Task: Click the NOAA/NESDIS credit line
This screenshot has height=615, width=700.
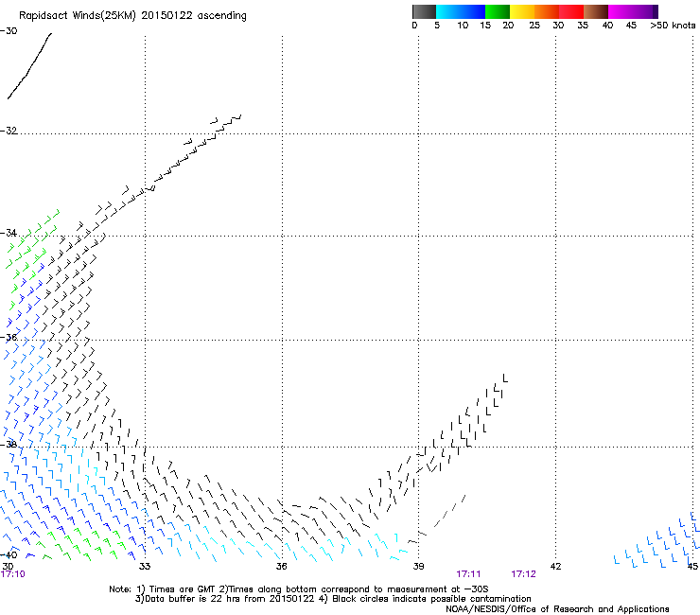Action: click(x=557, y=609)
